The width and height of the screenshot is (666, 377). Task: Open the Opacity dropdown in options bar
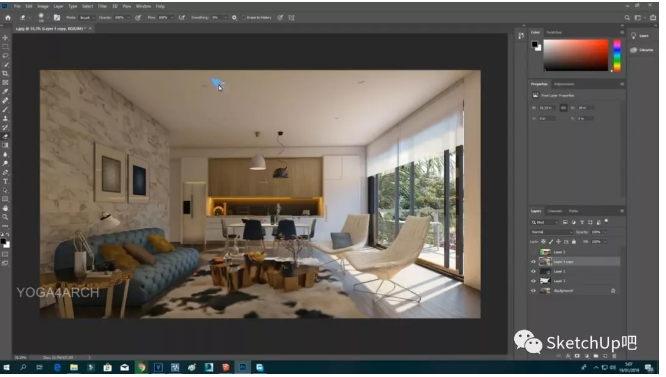(128, 17)
